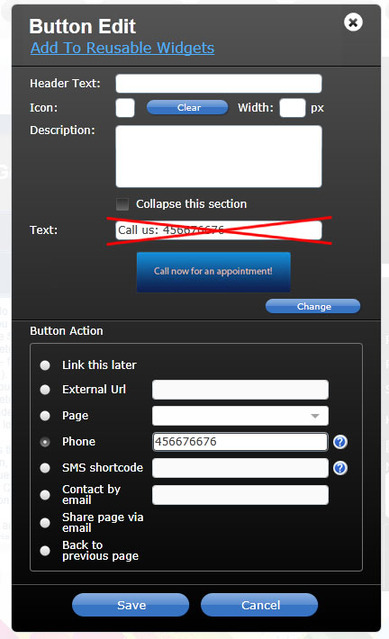The width and height of the screenshot is (389, 639).
Task: Click the Icon picker box
Action: (x=125, y=108)
